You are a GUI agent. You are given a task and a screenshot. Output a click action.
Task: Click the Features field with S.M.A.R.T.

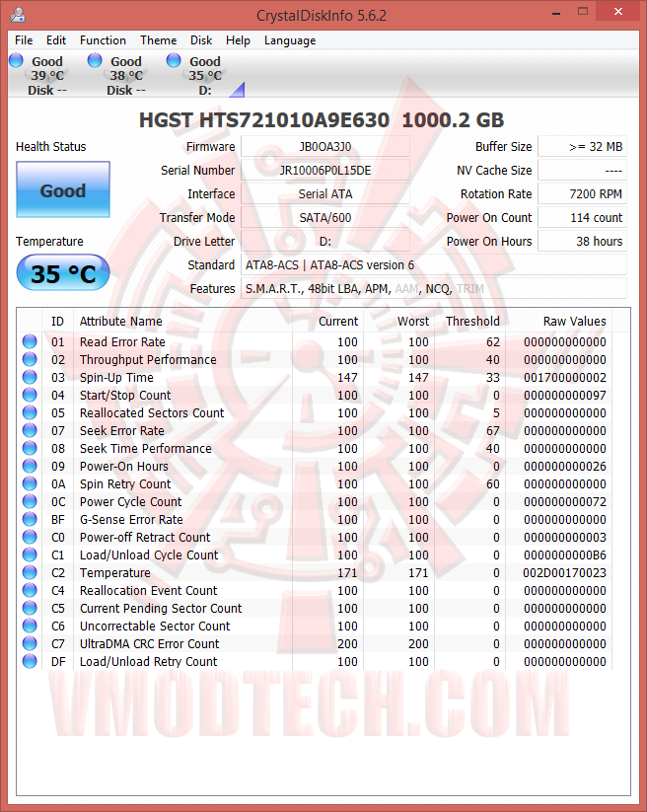tap(434, 288)
